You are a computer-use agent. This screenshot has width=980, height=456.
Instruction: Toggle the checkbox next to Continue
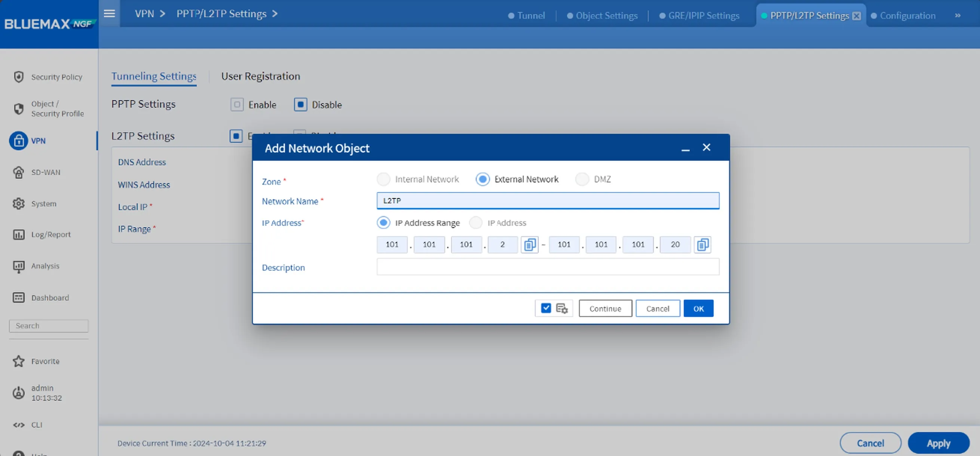coord(546,308)
